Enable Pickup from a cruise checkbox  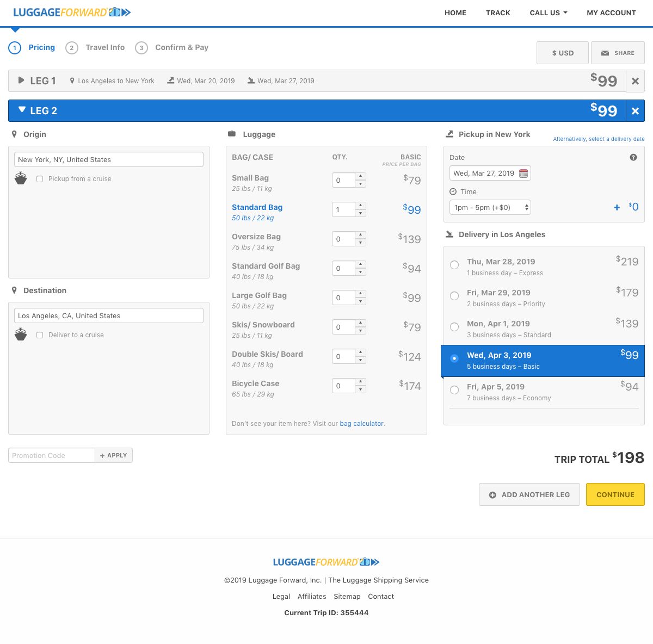[x=40, y=179]
